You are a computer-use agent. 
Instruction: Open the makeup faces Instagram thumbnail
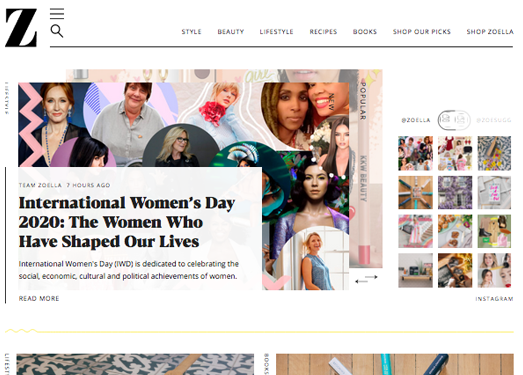(x=494, y=270)
